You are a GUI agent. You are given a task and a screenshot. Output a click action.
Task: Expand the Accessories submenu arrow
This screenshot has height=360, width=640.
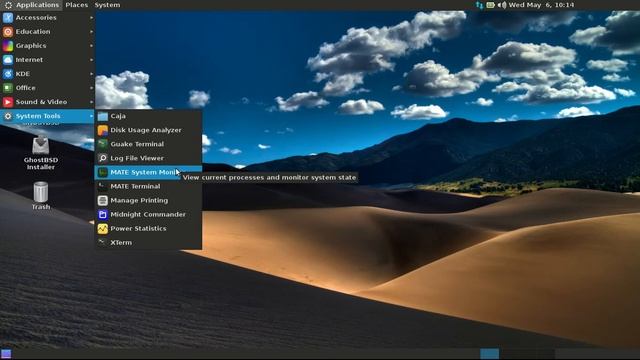(x=91, y=18)
